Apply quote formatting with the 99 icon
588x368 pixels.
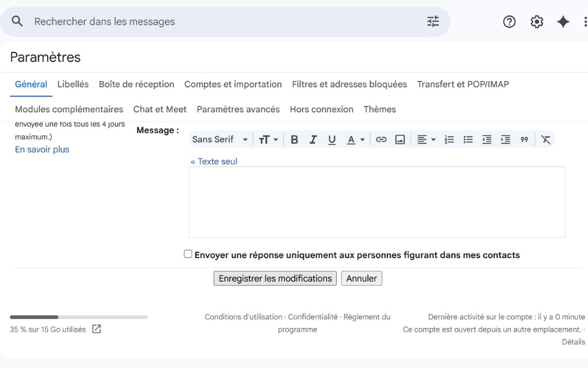(x=524, y=139)
